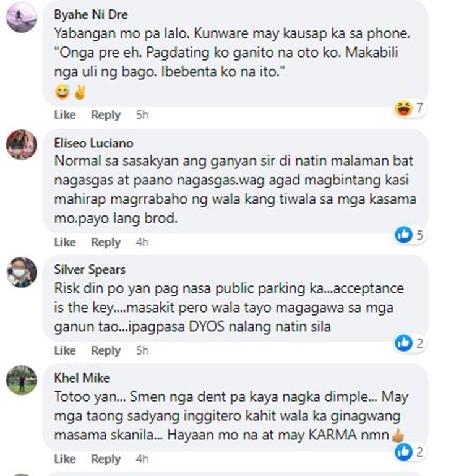Open Byahe Ni Dre's profile picture

22,17
